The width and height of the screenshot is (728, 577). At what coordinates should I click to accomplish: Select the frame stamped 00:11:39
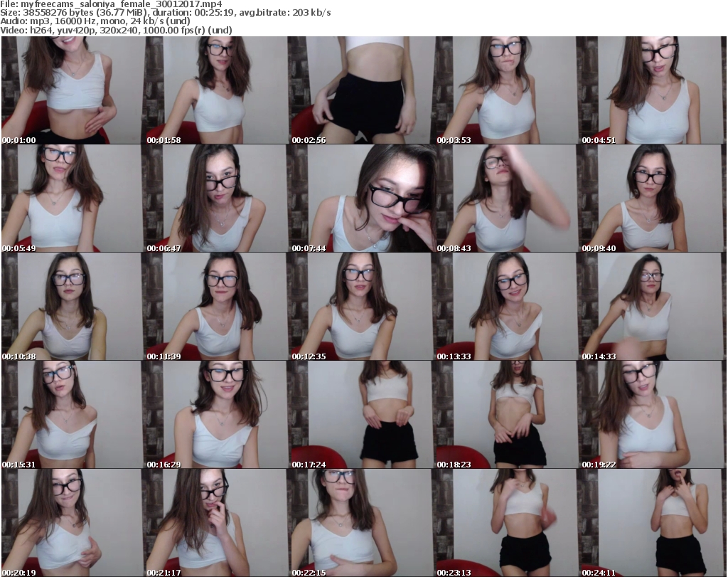click(x=218, y=307)
